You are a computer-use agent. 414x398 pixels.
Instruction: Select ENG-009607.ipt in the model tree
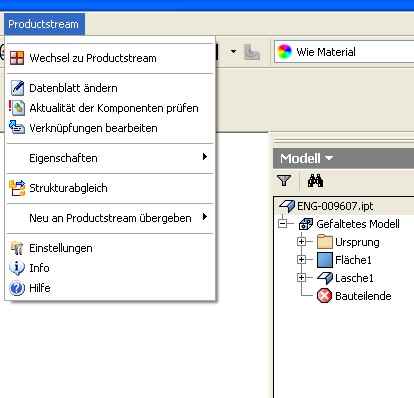335,206
